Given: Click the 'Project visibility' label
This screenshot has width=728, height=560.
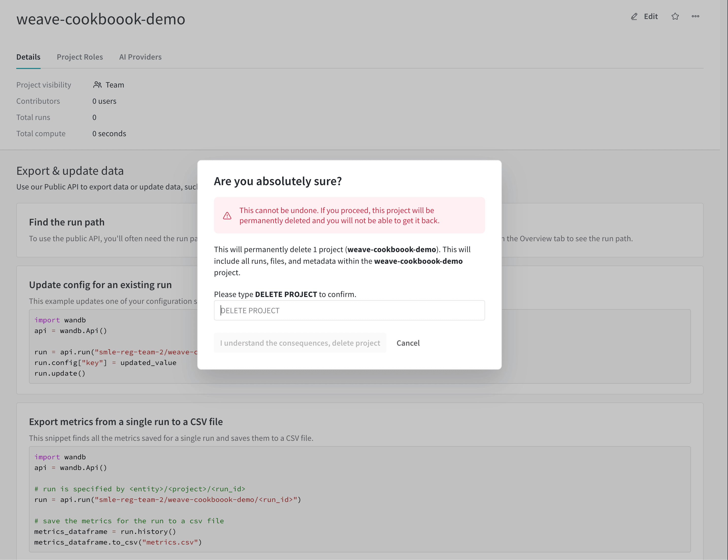Looking at the screenshot, I should (x=44, y=85).
